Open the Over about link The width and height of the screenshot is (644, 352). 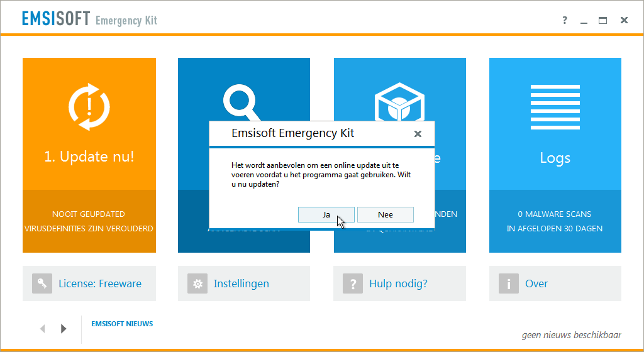pos(536,283)
